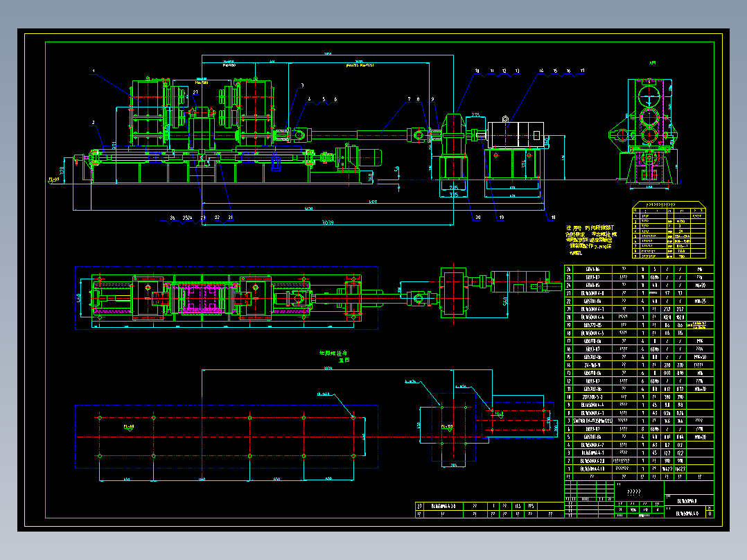Click part balloon number 27

pyautogui.click(x=195, y=92)
